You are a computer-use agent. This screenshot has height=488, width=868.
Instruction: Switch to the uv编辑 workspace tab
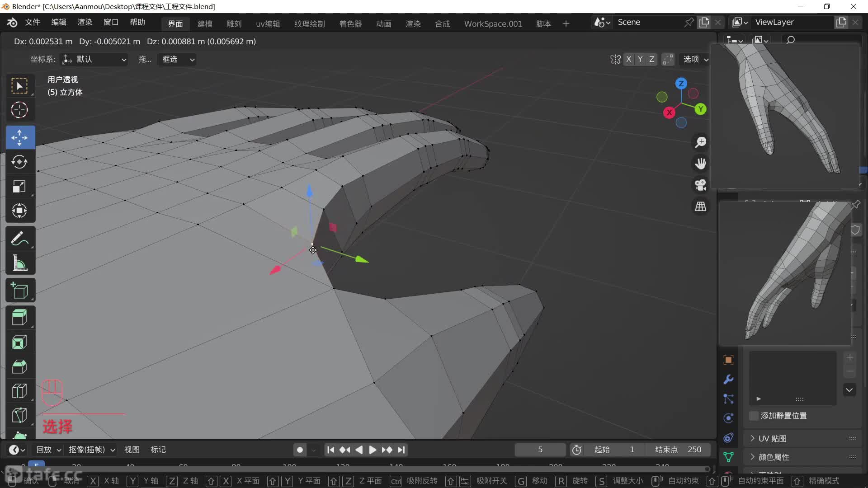[x=268, y=23]
